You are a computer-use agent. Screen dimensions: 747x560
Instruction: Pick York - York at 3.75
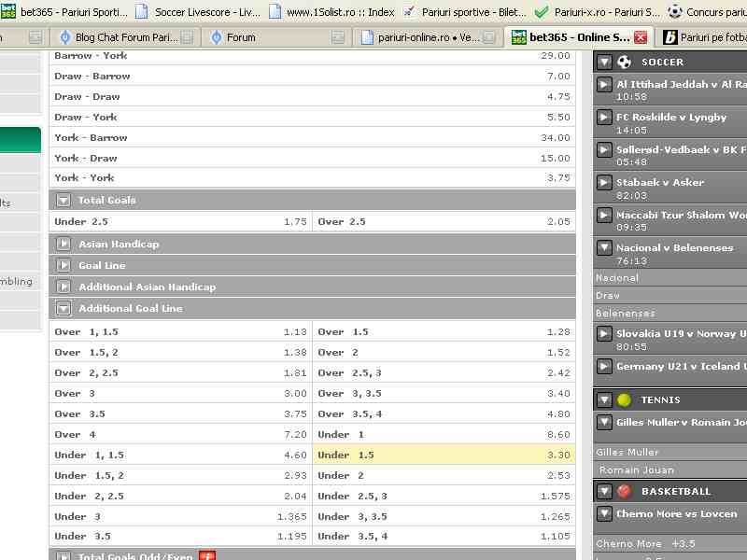tap(312, 177)
